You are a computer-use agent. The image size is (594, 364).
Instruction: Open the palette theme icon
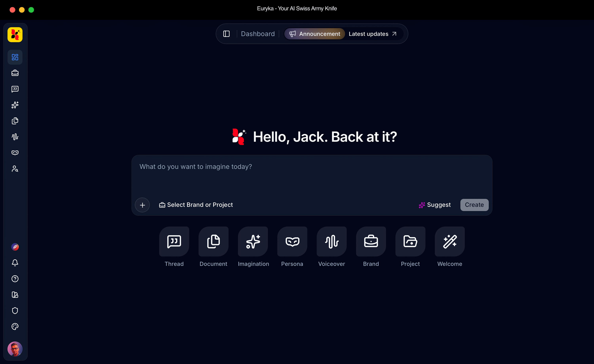pos(15,327)
